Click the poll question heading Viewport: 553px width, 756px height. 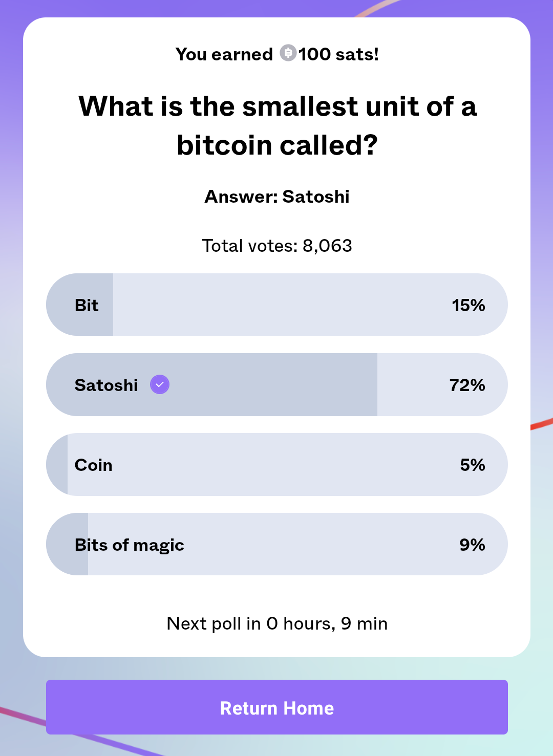pyautogui.click(x=277, y=125)
